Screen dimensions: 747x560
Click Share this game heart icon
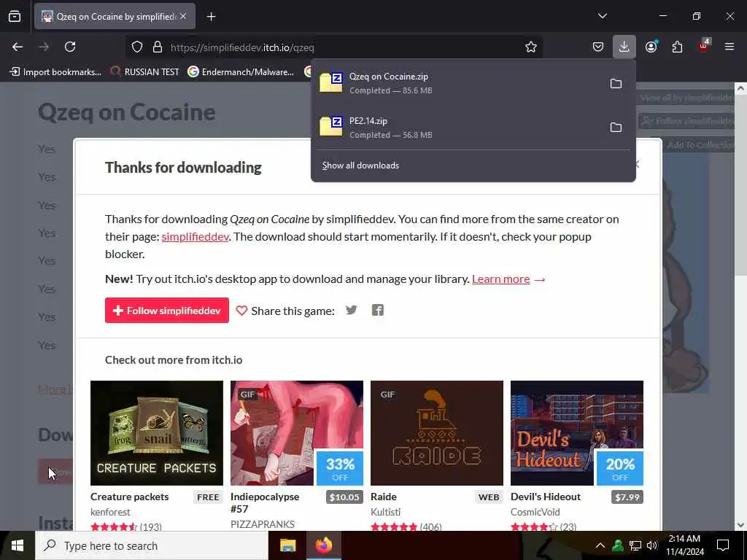[x=241, y=311]
